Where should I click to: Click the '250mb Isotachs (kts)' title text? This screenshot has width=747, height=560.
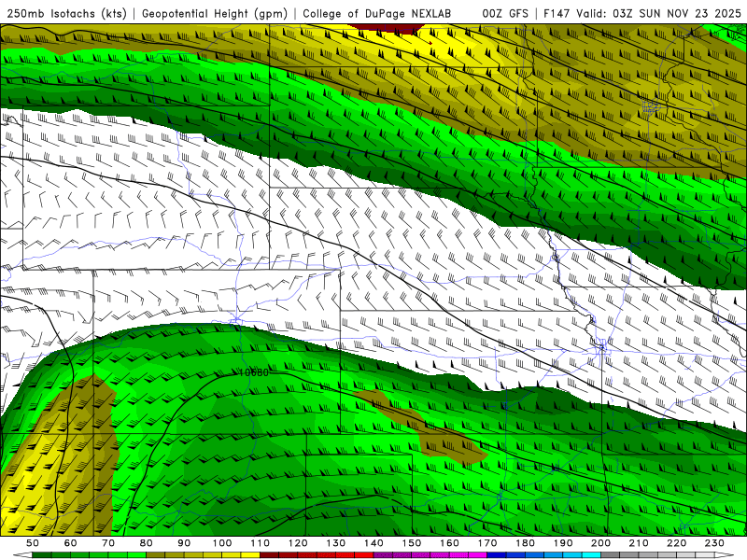coord(66,13)
